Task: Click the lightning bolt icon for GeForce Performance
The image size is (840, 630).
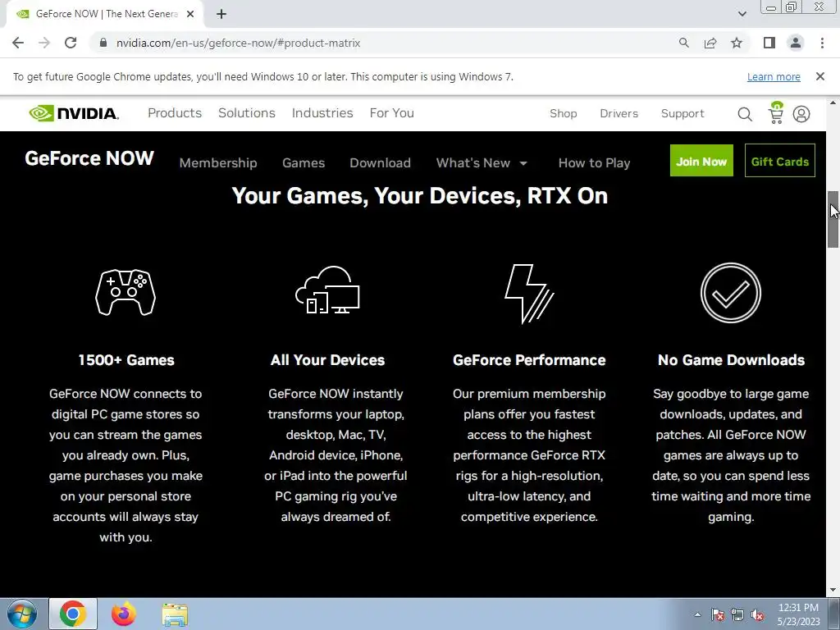Action: click(529, 294)
